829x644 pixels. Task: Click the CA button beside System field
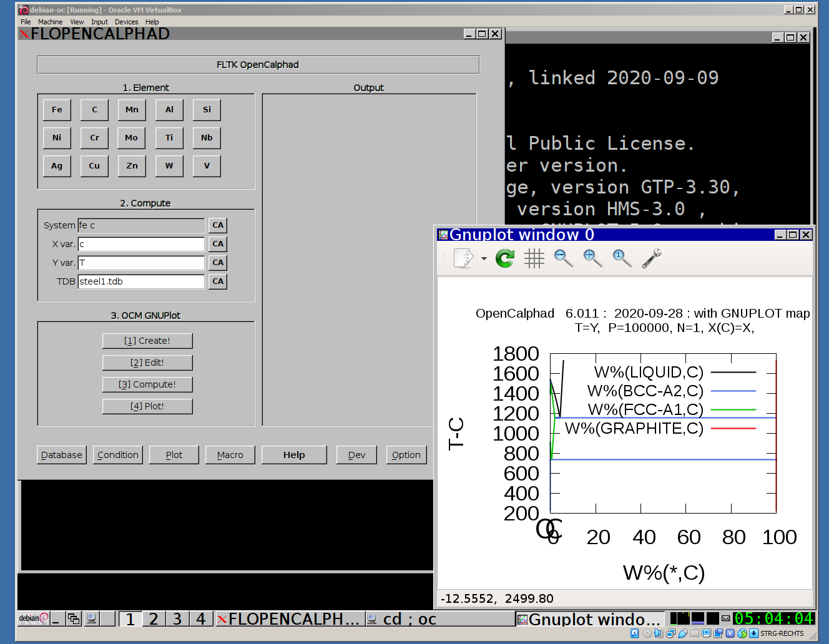point(218,225)
